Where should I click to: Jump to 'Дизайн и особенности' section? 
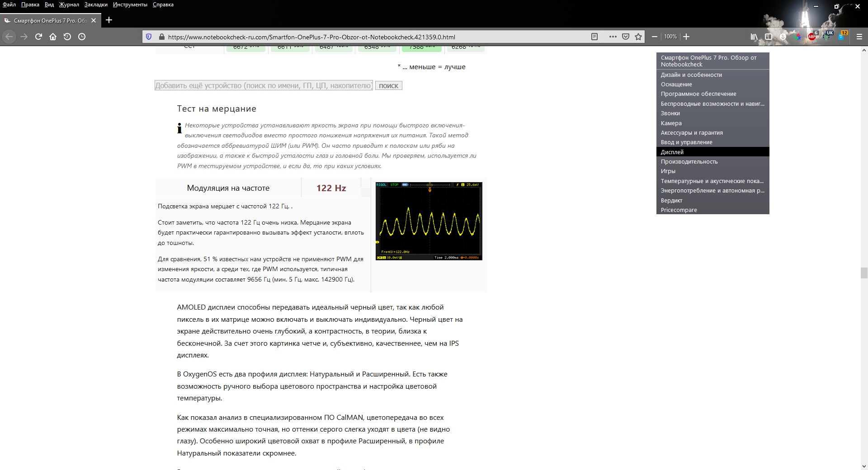coord(691,75)
